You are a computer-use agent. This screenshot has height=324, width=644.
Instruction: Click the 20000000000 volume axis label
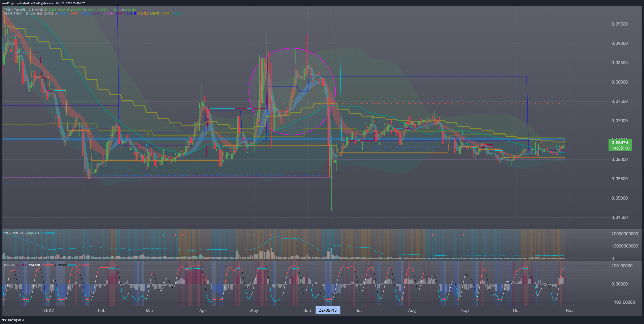tap(624, 234)
